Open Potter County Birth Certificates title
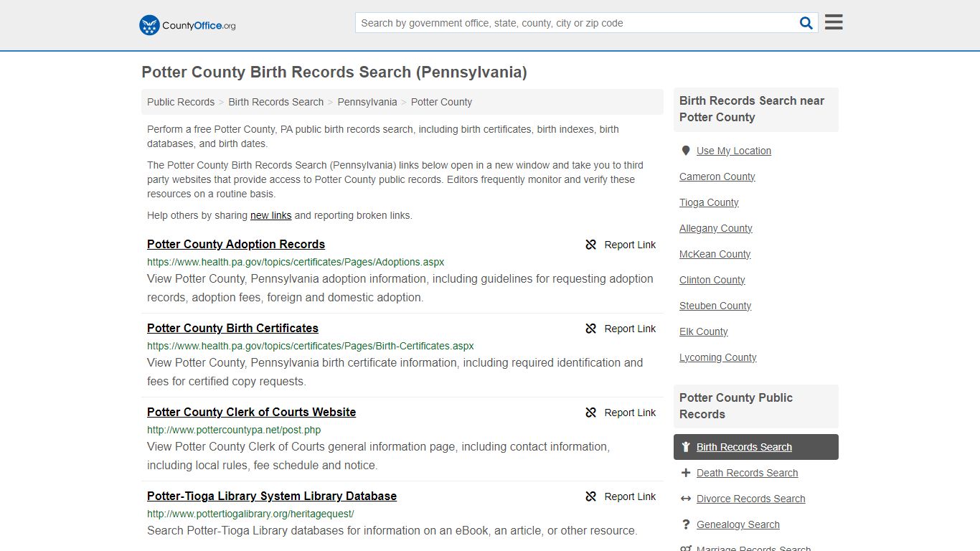980x551 pixels. tap(232, 328)
